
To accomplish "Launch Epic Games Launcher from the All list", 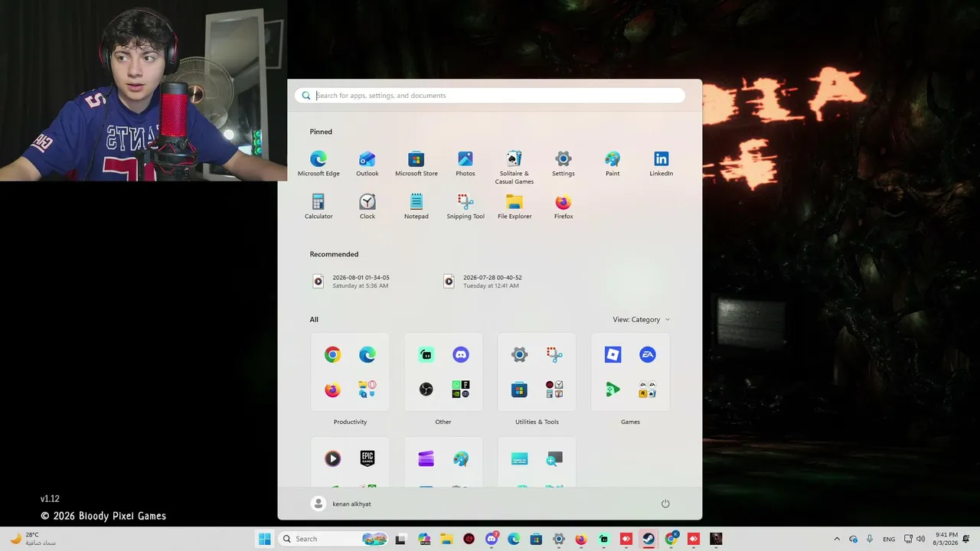I will 367,458.
